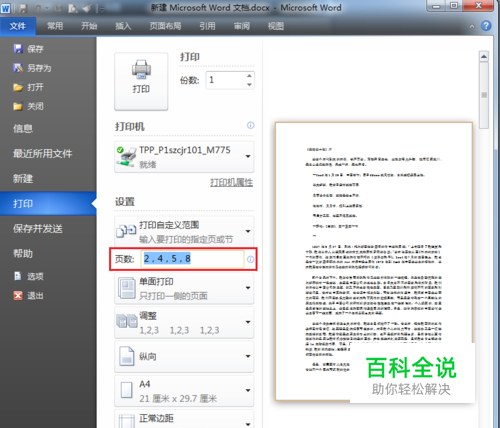This screenshot has height=428, width=500.
Task: Open the 正常边距 margins dropdown
Action: 184,419
